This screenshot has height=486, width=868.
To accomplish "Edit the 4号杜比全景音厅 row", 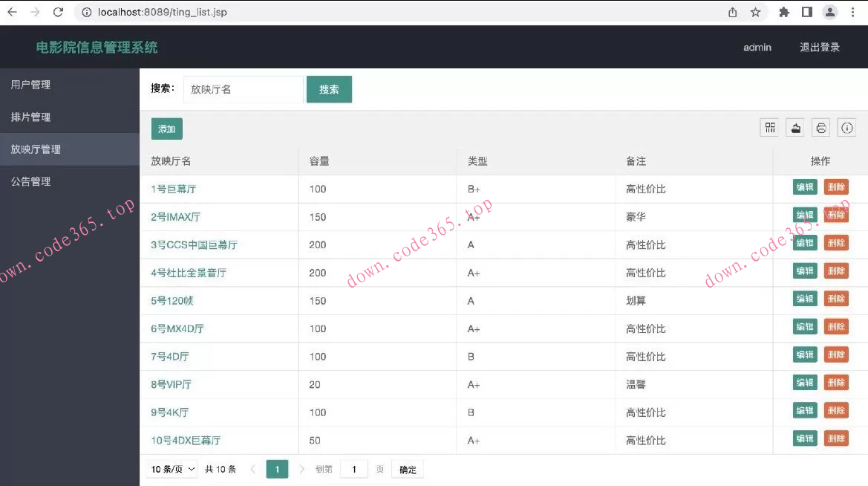I will [805, 271].
